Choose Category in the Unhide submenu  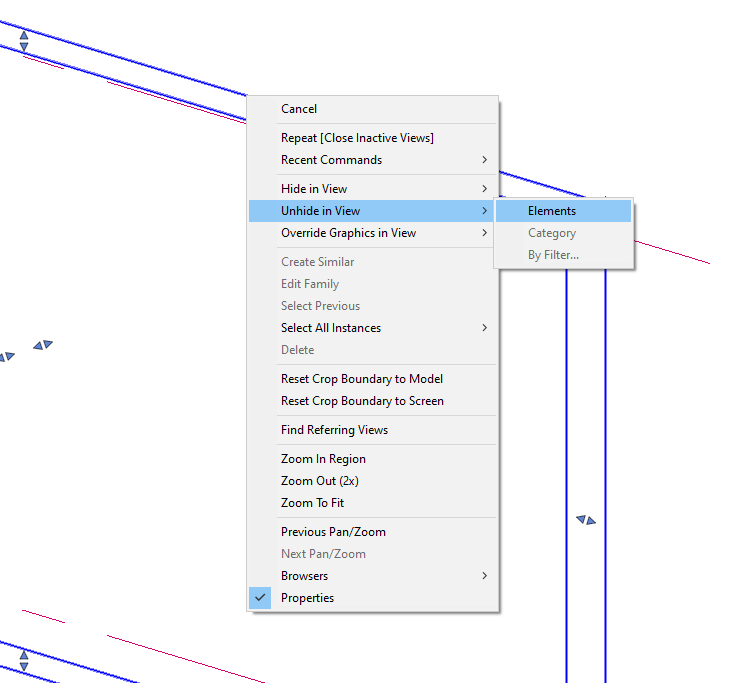click(564, 233)
